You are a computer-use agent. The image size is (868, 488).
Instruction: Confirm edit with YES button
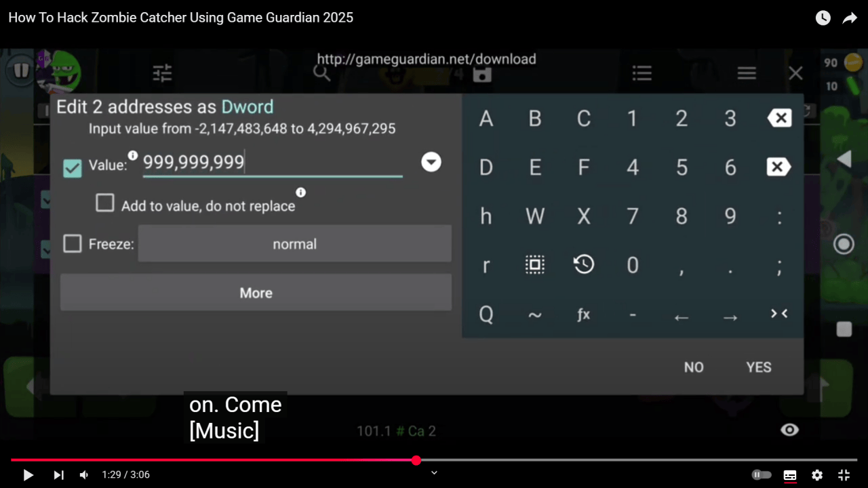point(759,367)
